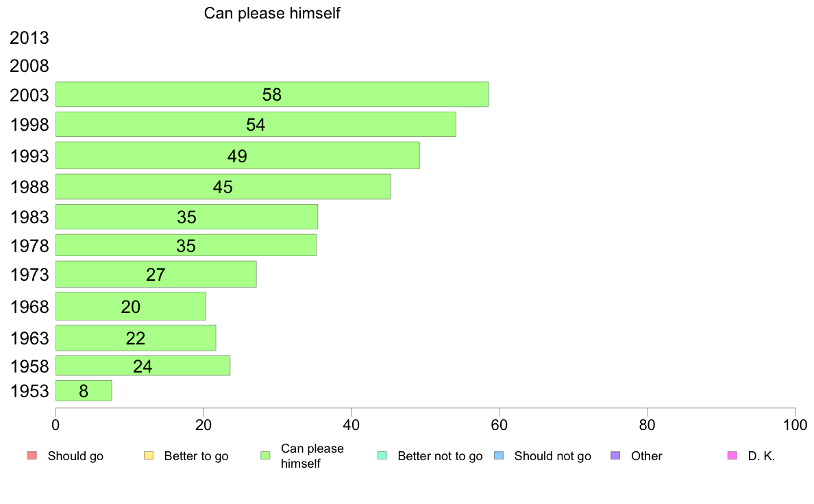The height and width of the screenshot is (504, 814).
Task: Click the 1963 bar labeled 22
Action: point(136,338)
